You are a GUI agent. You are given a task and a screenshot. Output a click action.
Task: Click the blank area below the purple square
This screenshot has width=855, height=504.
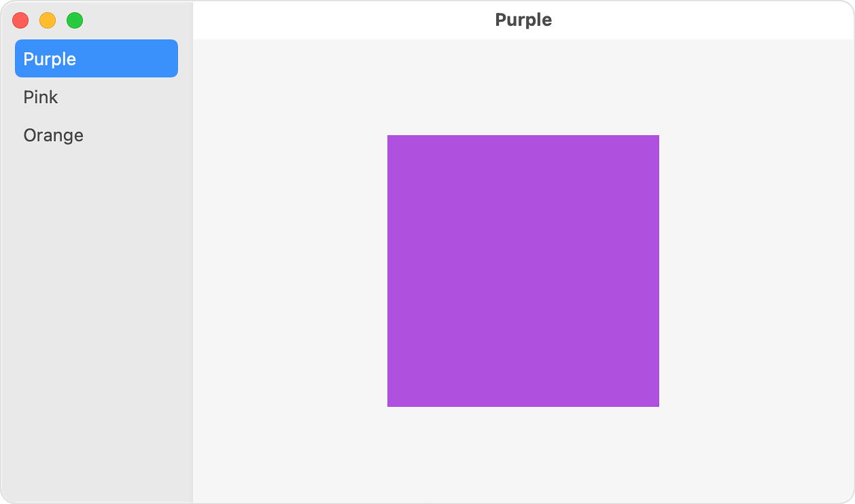tap(523, 454)
